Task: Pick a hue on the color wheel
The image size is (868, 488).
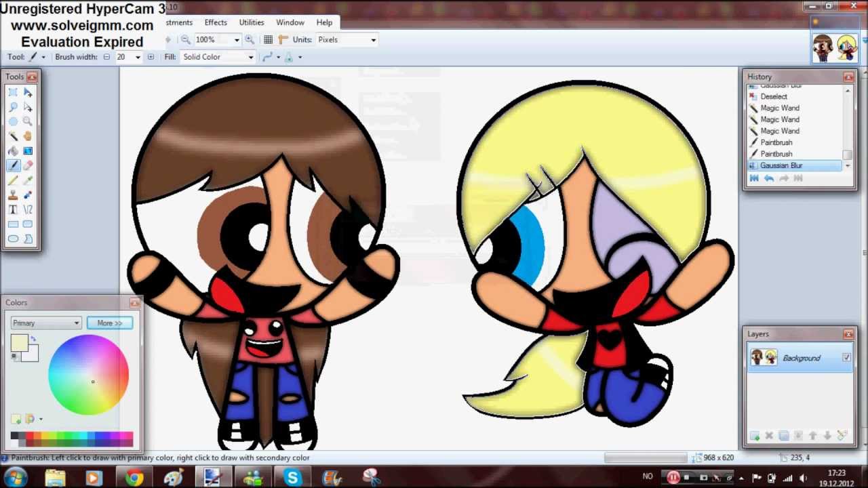Action: pyautogui.click(x=88, y=374)
